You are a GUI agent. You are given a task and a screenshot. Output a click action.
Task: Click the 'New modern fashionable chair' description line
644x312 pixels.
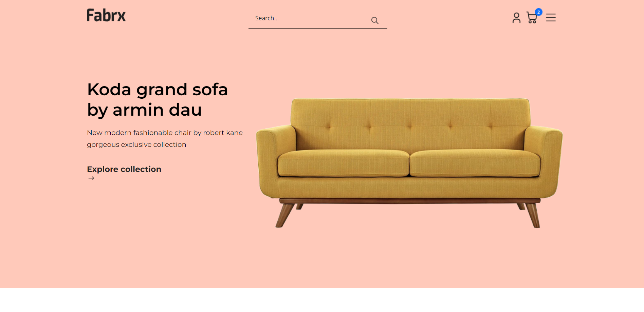165,133
